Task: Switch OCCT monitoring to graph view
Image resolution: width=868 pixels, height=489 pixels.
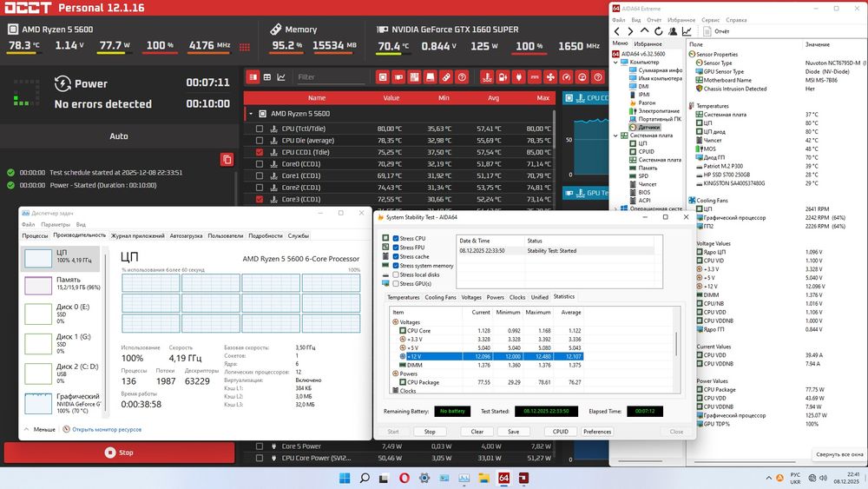Action: [x=281, y=77]
